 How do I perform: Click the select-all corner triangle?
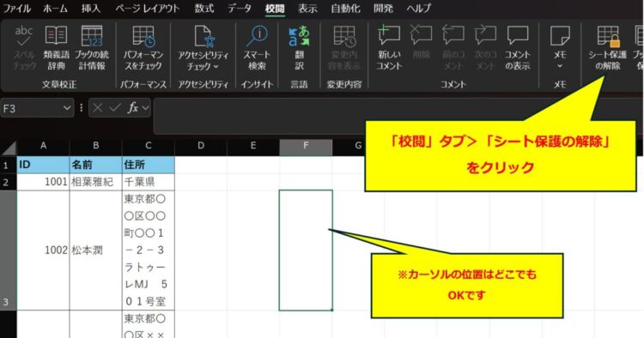(x=9, y=148)
